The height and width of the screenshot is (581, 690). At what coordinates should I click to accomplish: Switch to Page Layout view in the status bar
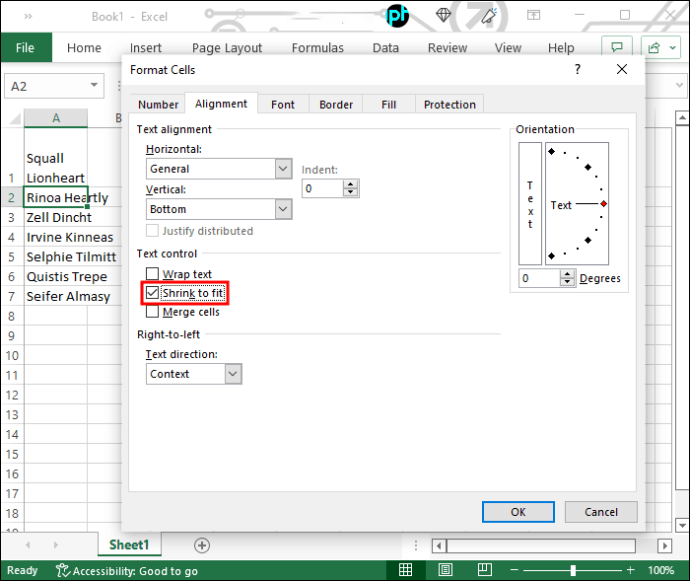(x=445, y=570)
